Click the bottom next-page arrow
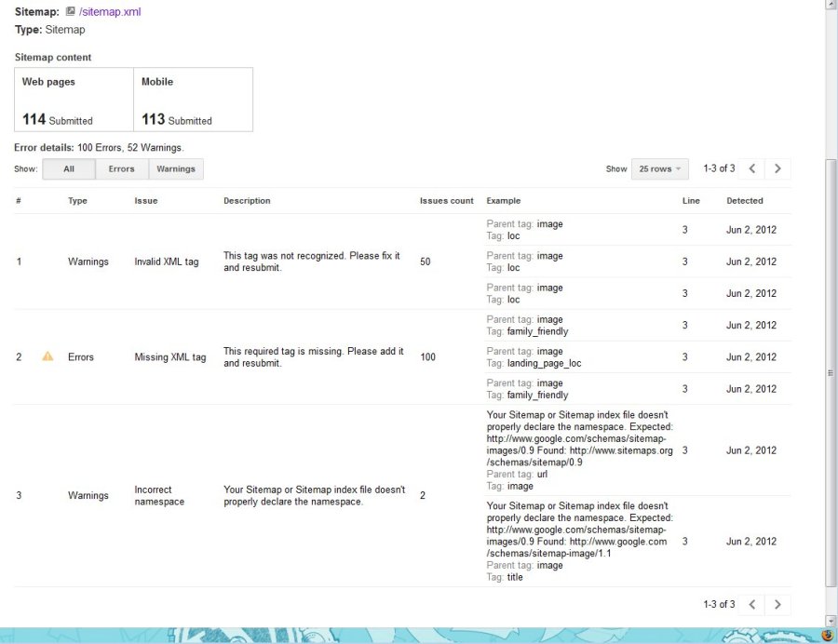This screenshot has width=838, height=644. pos(777,604)
